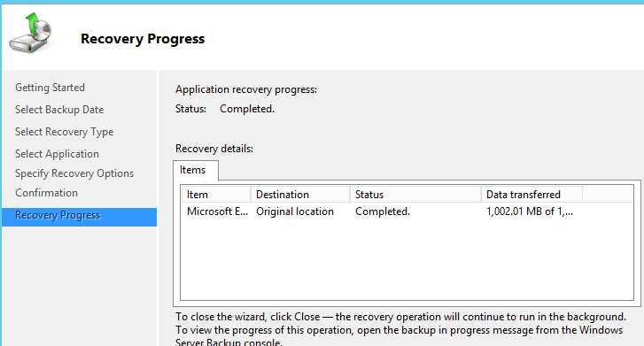
Task: Select the Getting Started step
Action: 50,88
